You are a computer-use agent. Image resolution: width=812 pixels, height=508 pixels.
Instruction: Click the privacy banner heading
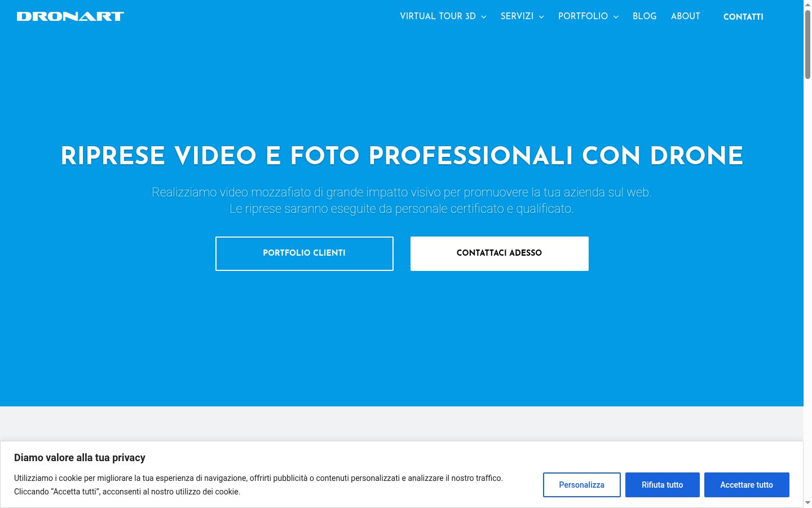(80, 458)
